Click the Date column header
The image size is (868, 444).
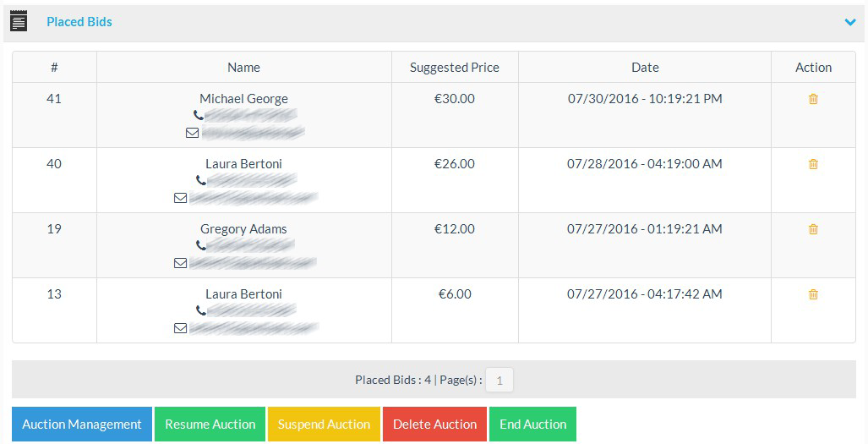point(645,68)
